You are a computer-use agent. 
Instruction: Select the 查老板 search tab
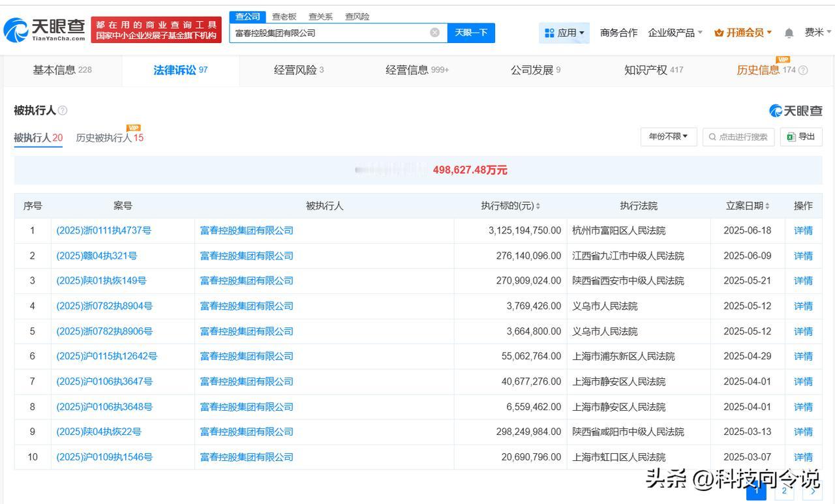(x=284, y=16)
